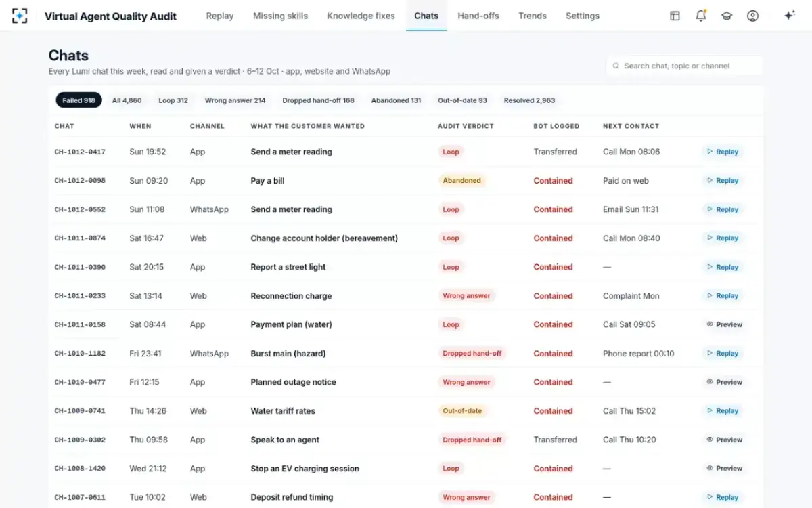This screenshot has height=508, width=812.
Task: Click Wrong answer badge on Reconnection charge row
Action: (466, 296)
